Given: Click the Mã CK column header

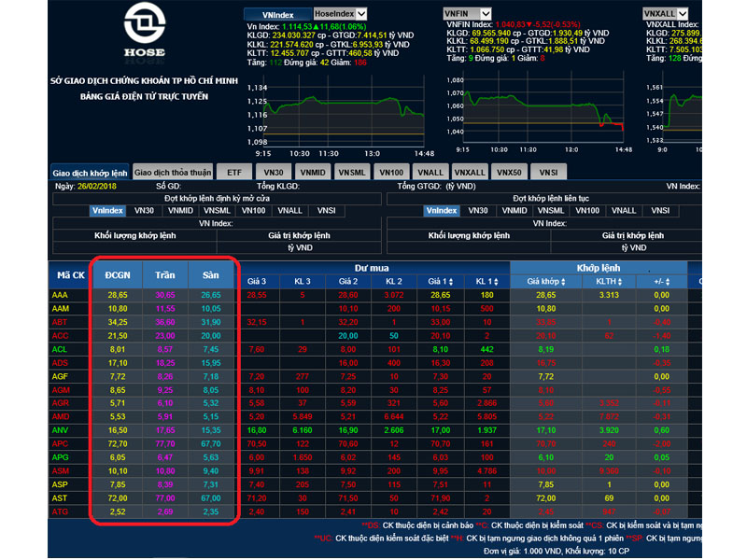Looking at the screenshot, I should tap(71, 274).
